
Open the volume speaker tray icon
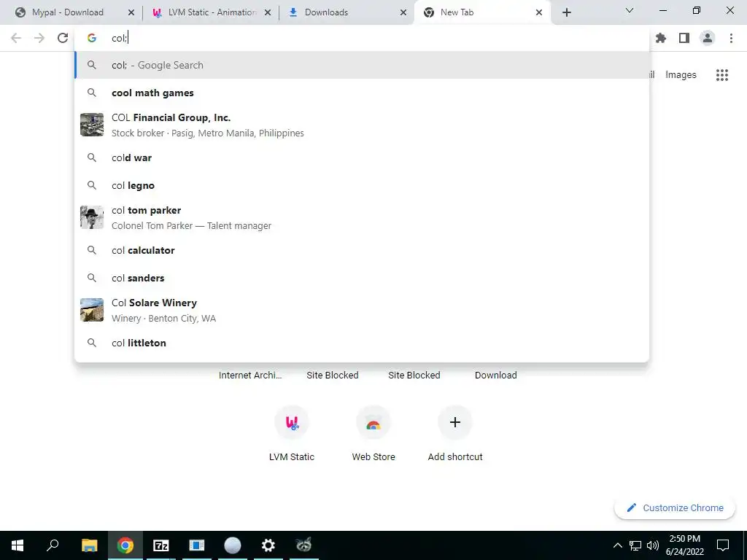pos(653,545)
